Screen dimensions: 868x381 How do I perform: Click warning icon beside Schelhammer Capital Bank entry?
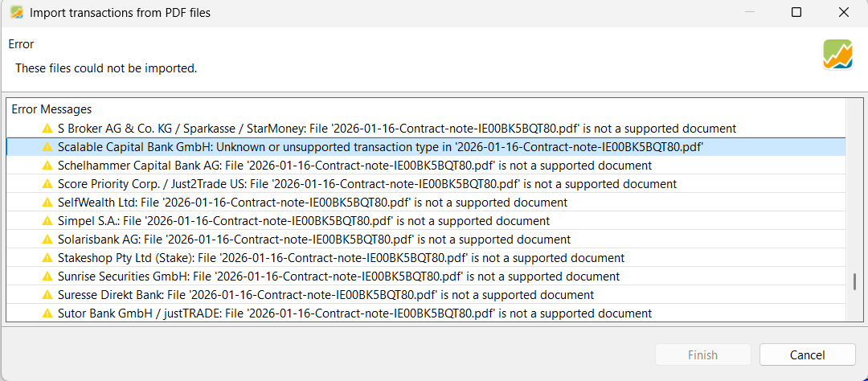point(47,166)
